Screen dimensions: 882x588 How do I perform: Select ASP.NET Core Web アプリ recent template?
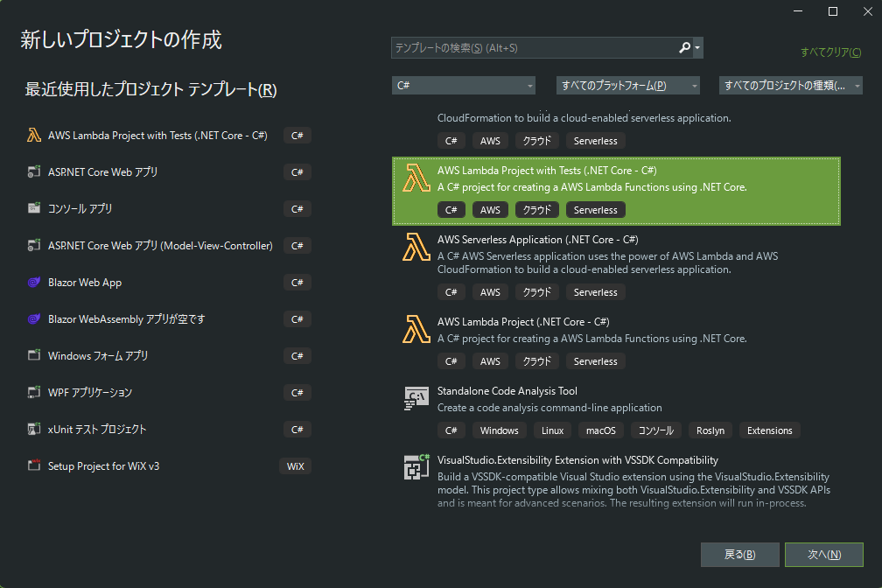(x=169, y=172)
